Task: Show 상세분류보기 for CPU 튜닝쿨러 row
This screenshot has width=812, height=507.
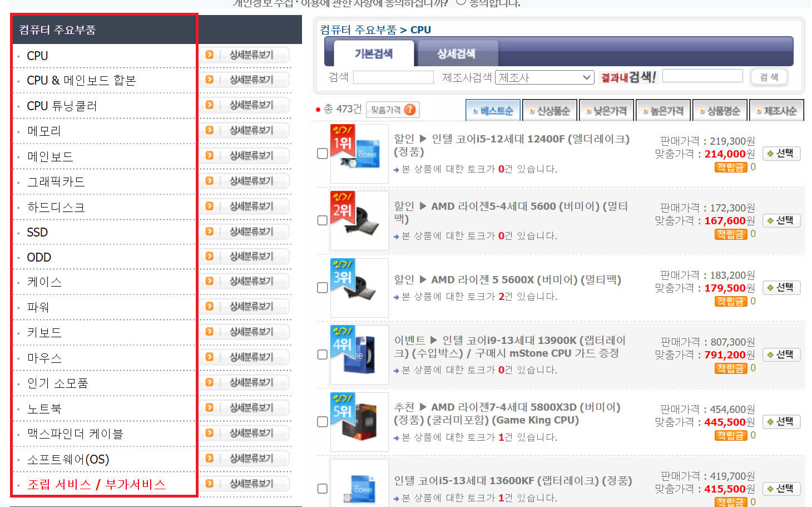Action: [245, 105]
